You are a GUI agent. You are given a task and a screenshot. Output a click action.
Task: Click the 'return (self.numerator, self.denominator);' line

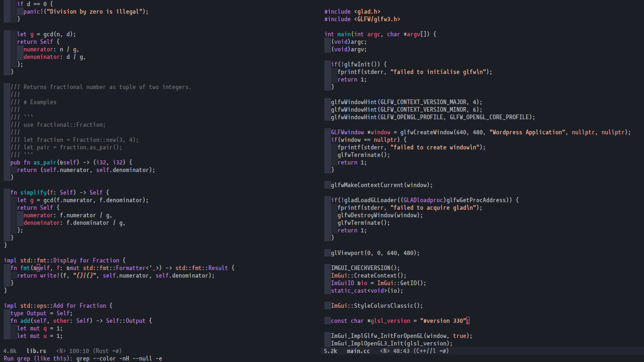coord(86,170)
